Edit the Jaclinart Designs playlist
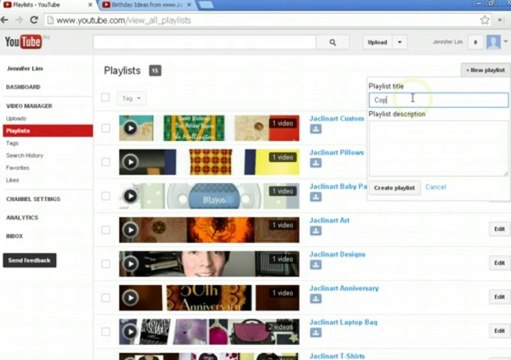Screen dimensions: 511x360 pos(499,263)
